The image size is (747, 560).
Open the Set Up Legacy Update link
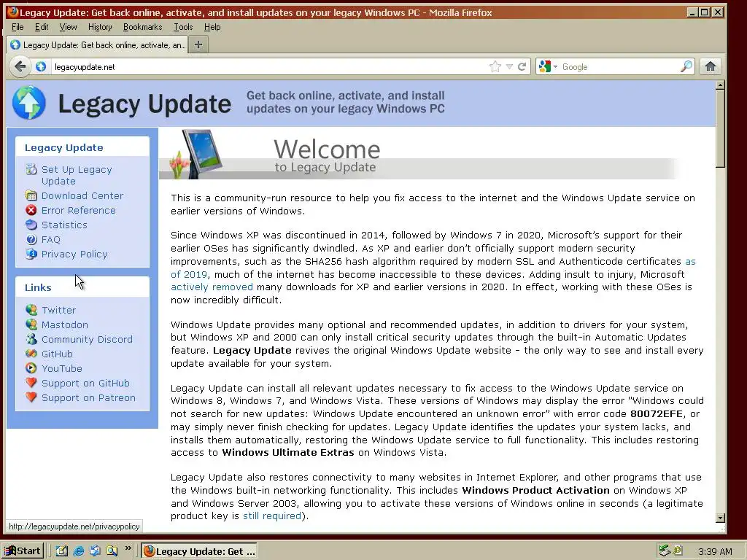point(77,175)
